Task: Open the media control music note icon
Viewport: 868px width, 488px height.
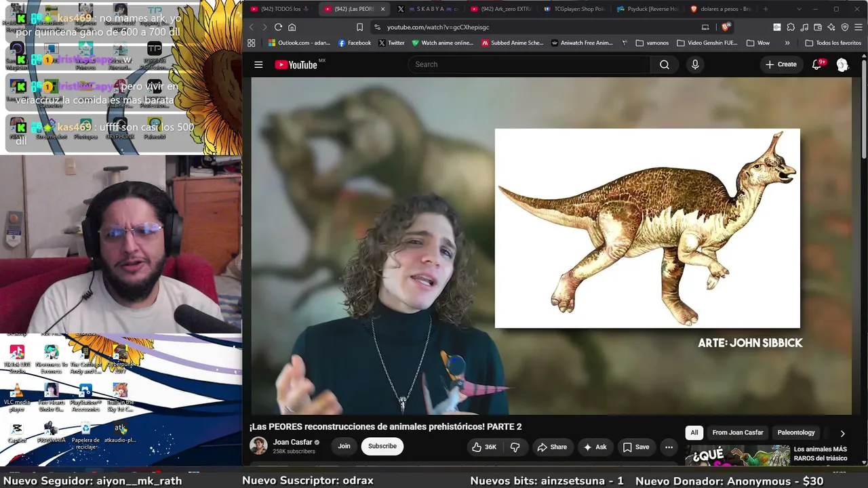Action: pyautogui.click(x=804, y=27)
